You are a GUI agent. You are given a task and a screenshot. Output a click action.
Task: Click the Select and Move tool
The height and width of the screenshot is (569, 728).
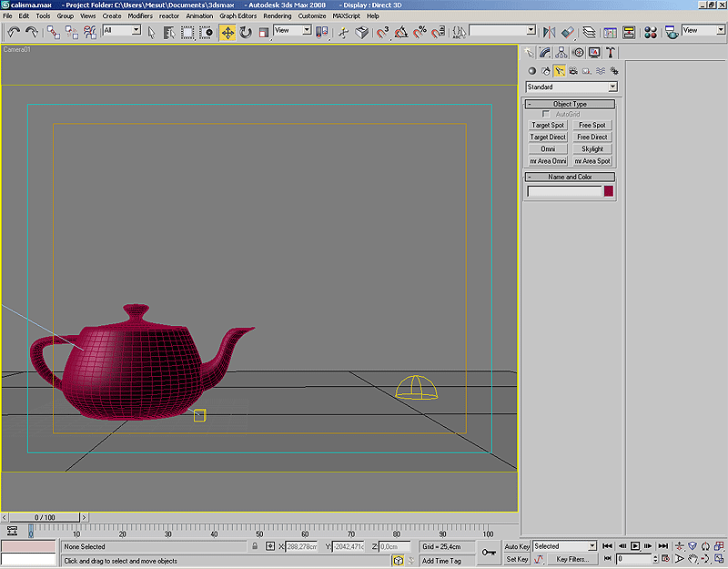click(x=227, y=32)
